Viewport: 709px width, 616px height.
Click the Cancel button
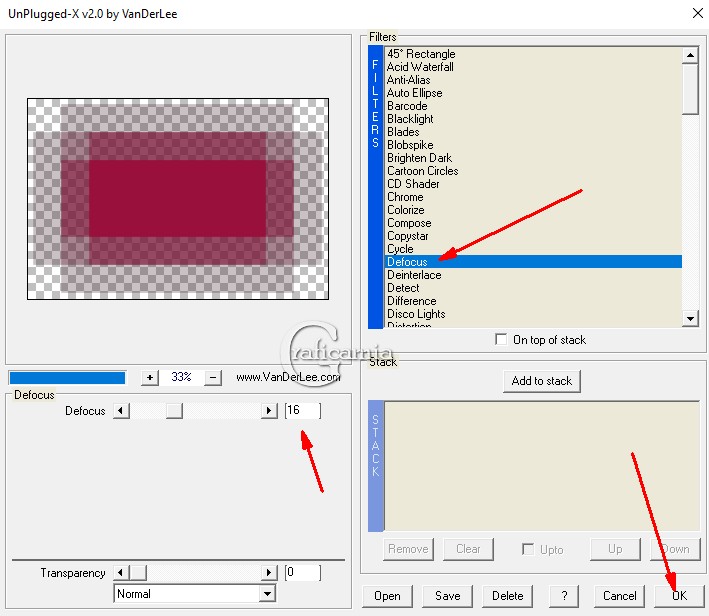pyautogui.click(x=619, y=596)
